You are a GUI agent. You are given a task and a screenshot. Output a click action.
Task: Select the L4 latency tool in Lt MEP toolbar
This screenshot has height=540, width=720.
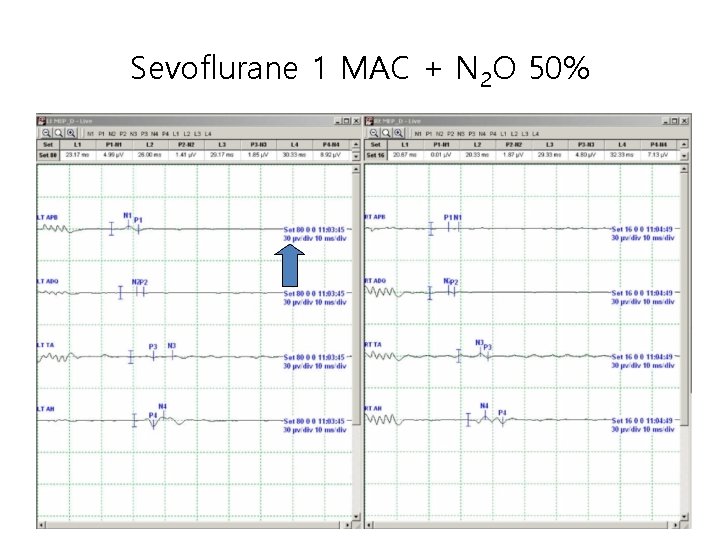tap(208, 134)
